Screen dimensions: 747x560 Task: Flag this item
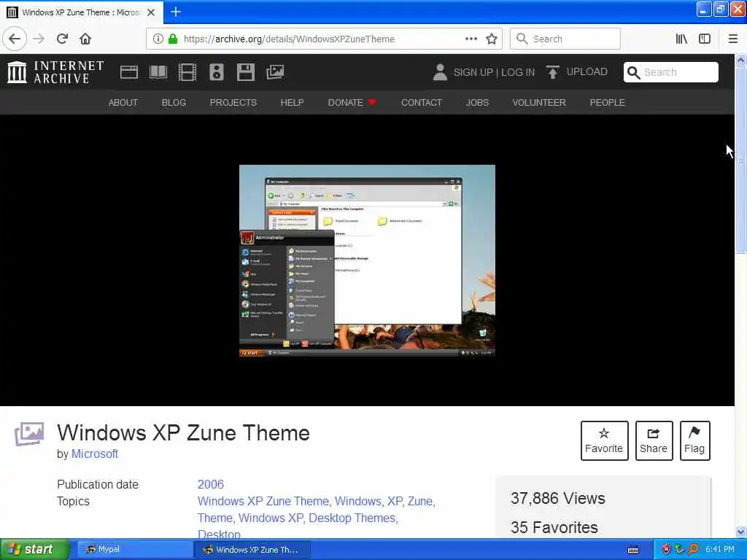(694, 440)
